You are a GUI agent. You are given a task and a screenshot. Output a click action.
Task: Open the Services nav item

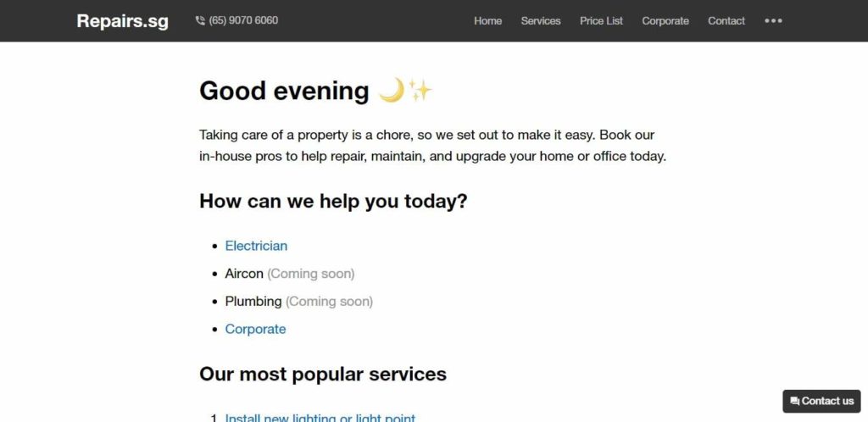541,21
